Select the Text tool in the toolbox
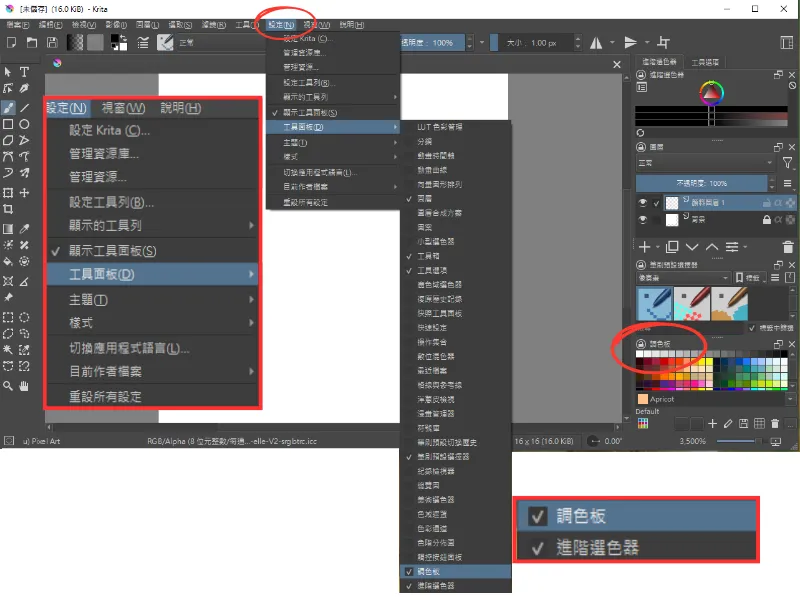The width and height of the screenshot is (800, 600). (x=24, y=72)
